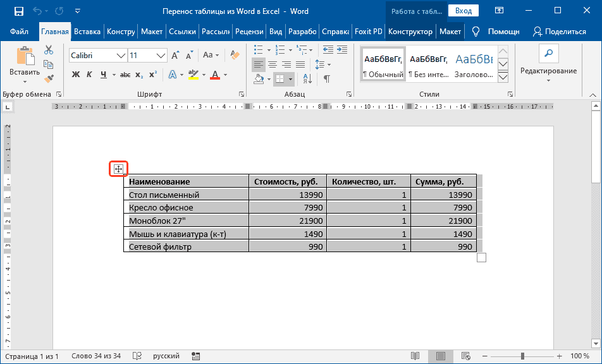This screenshot has width=602, height=364.
Task: Click the Cut scissors icon
Action: point(49,51)
